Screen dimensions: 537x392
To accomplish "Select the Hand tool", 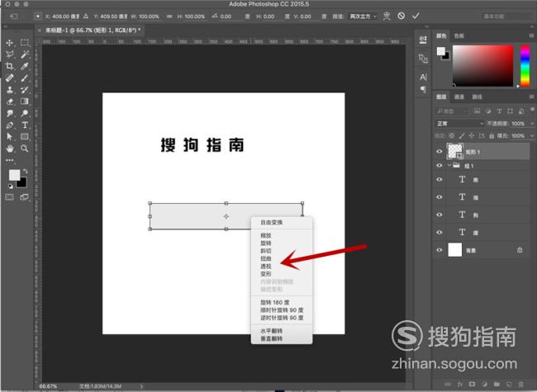I will click(x=10, y=149).
